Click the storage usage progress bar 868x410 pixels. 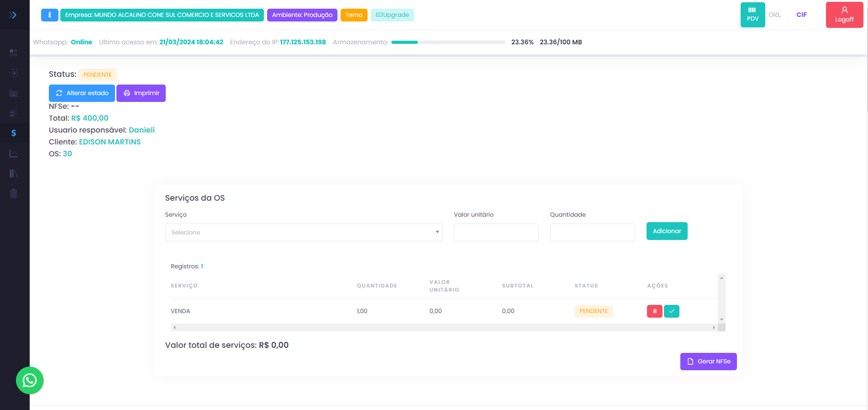pyautogui.click(x=448, y=42)
